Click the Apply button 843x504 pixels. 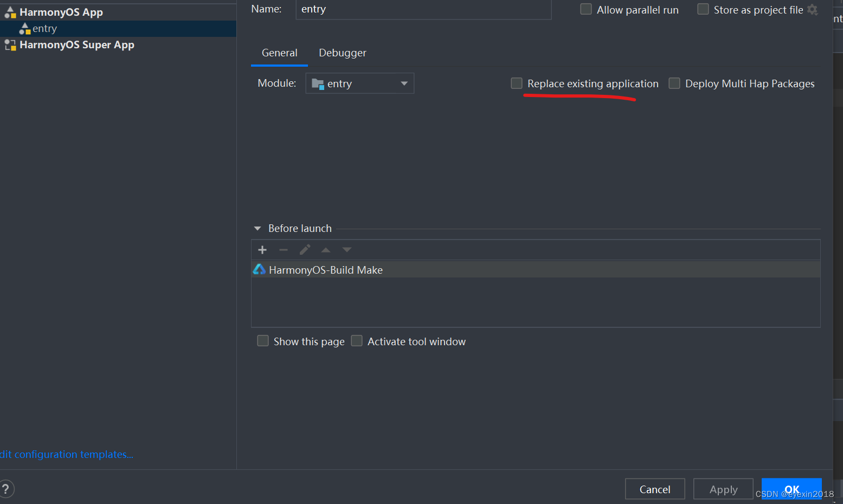[723, 489]
